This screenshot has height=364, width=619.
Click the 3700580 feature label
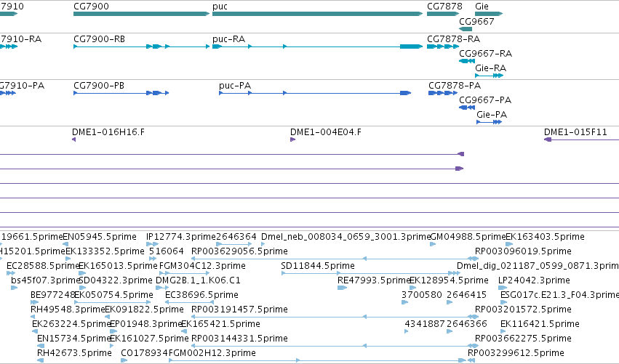pos(422,295)
